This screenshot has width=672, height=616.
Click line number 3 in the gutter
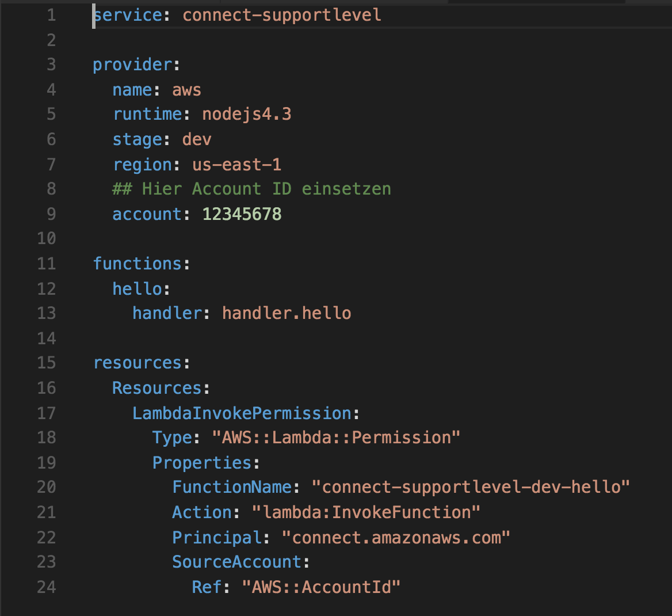point(51,65)
